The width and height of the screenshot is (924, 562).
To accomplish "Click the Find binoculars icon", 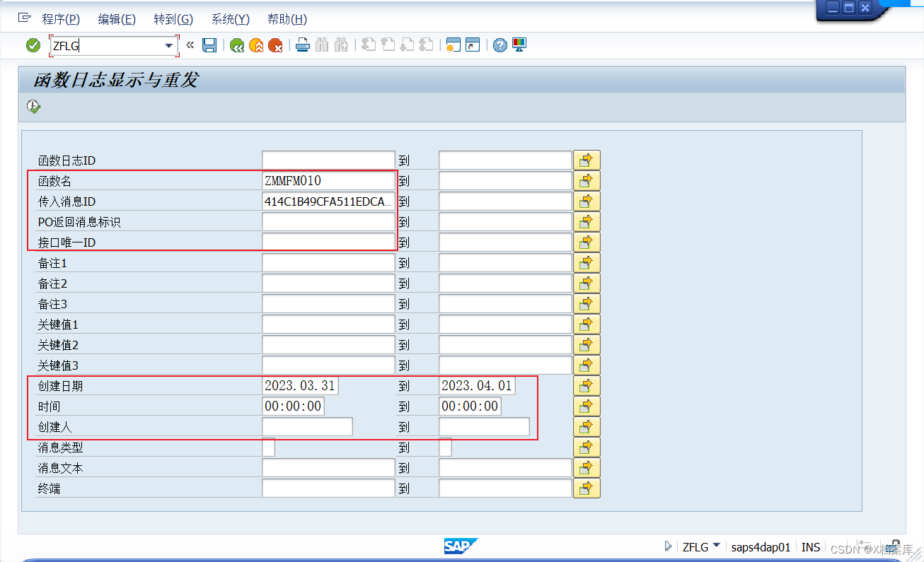I will click(x=322, y=45).
